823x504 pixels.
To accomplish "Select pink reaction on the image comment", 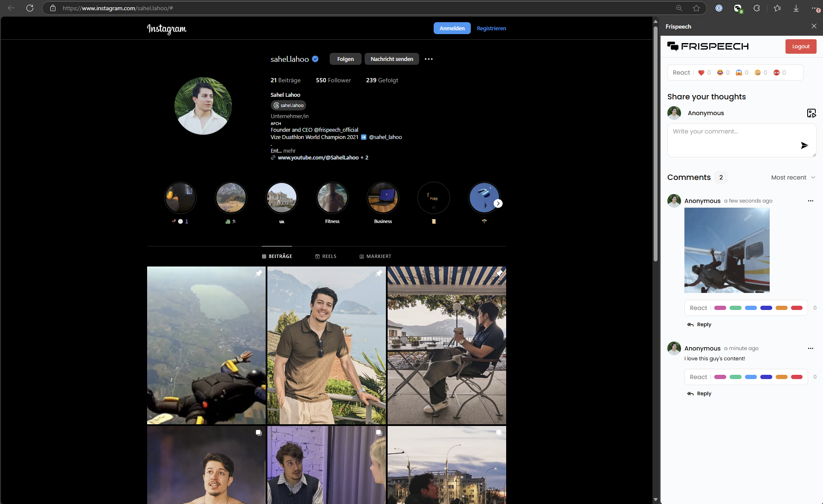I will (x=720, y=308).
